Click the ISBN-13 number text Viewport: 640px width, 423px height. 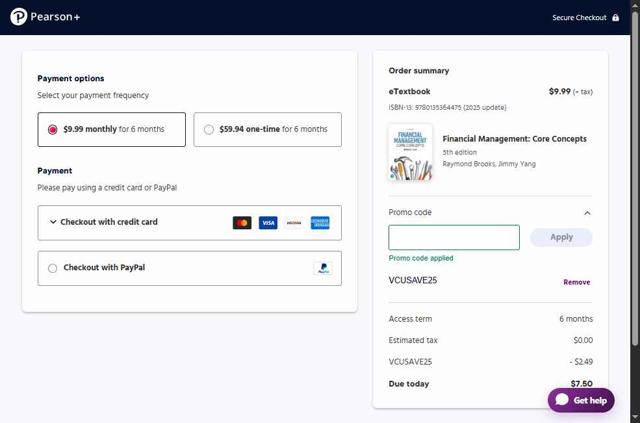(447, 107)
